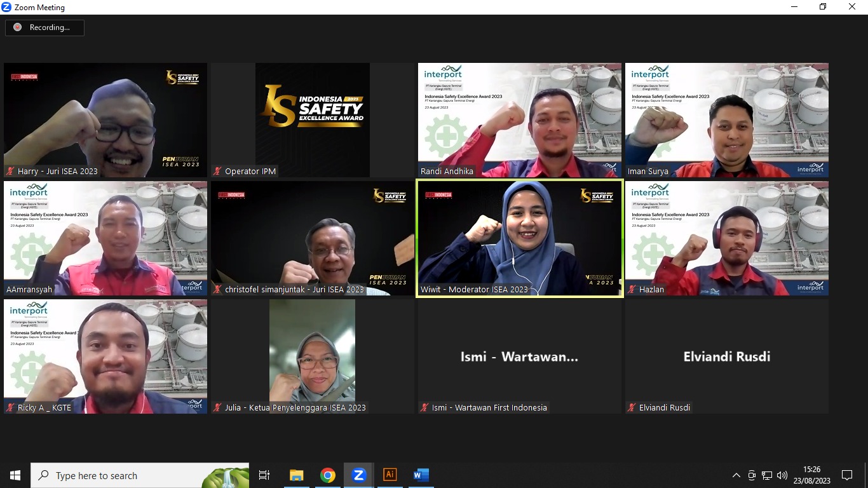Close the Zoom Meeting window
Image resolution: width=868 pixels, height=488 pixels.
[x=853, y=7]
